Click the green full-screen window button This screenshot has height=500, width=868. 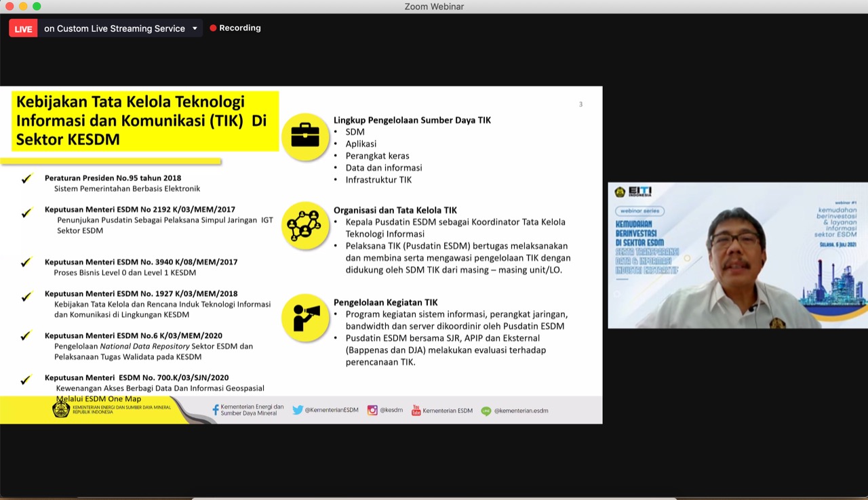(37, 6)
